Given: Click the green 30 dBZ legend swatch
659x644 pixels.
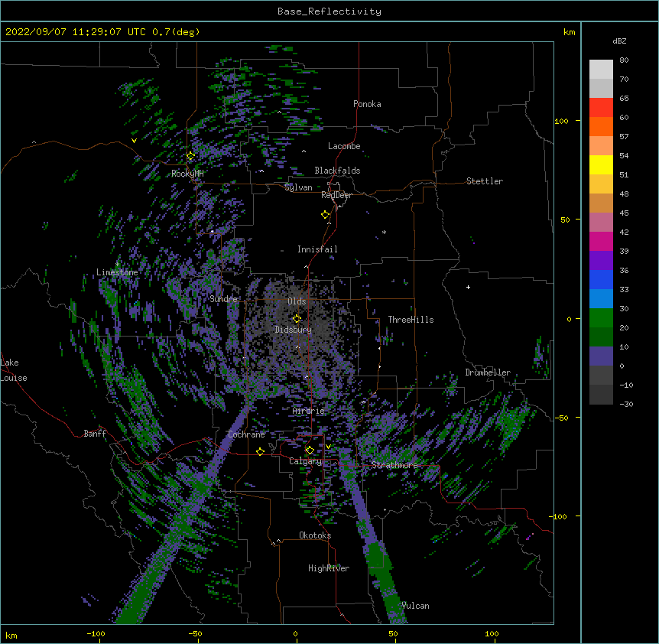Looking at the screenshot, I should tap(601, 318).
